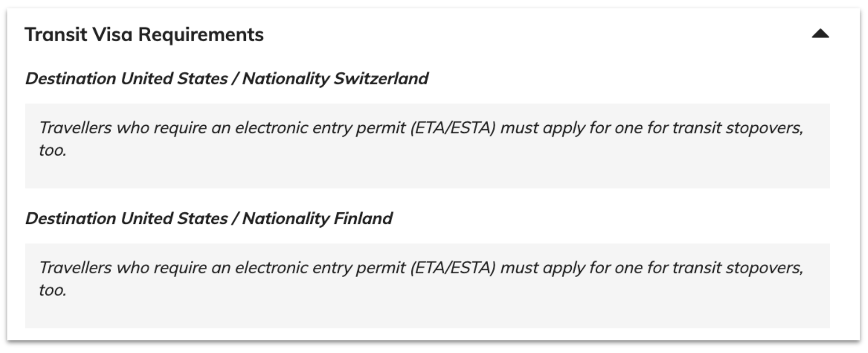Click 'Travellers' starting the Switzerland notice
This screenshot has height=353, width=868.
coord(75,128)
